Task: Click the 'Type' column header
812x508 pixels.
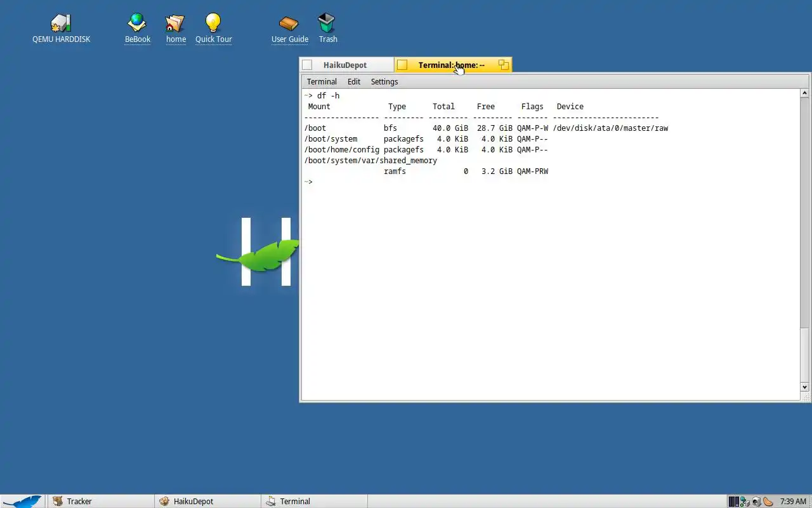Action: click(397, 107)
